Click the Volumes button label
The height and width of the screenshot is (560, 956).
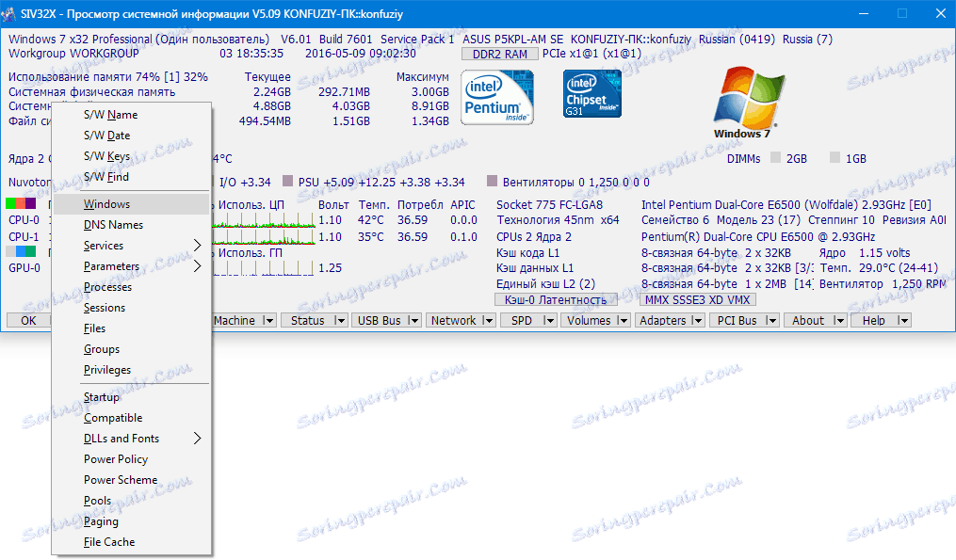(x=589, y=321)
